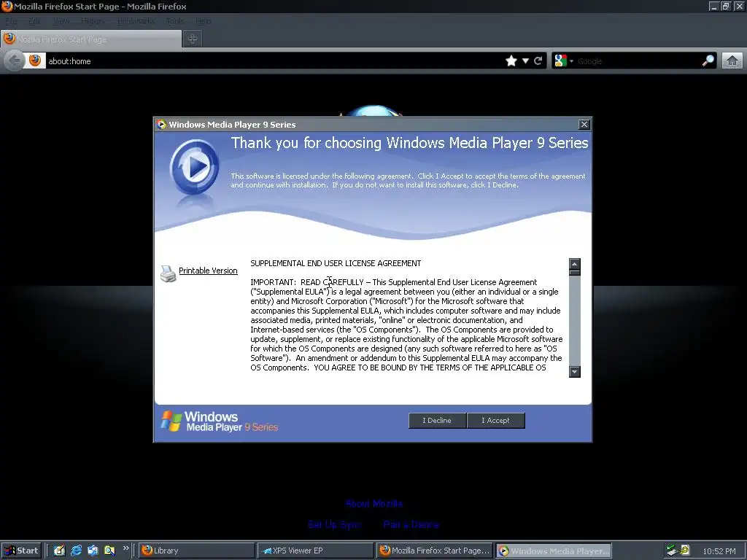
Task: Open the Firefox View menu
Action: coord(61,21)
